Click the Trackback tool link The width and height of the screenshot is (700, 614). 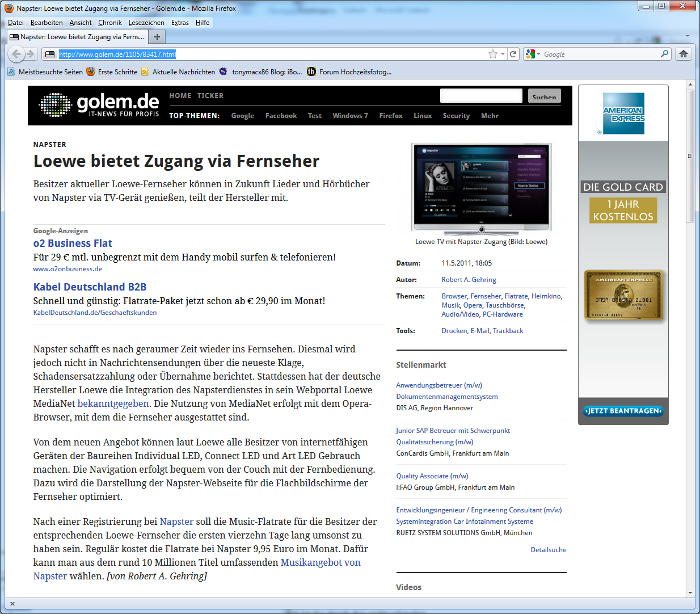[x=508, y=330]
